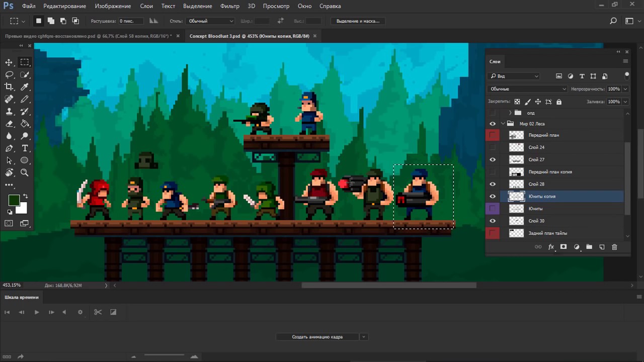Select the Pencil tool

[x=25, y=99]
